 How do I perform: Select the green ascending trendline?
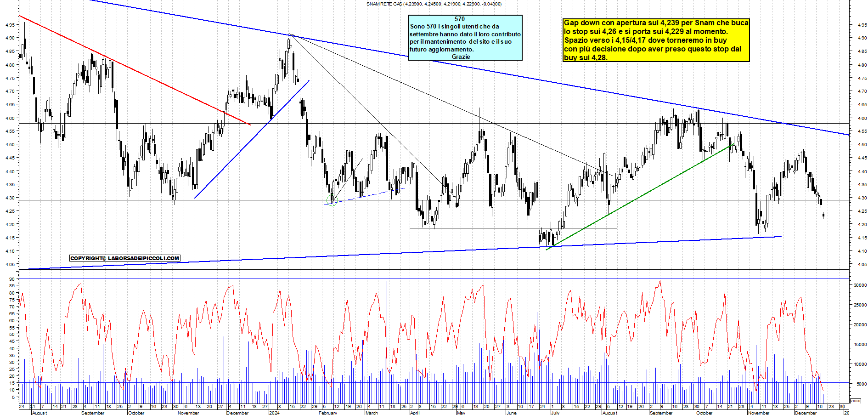tap(640, 197)
